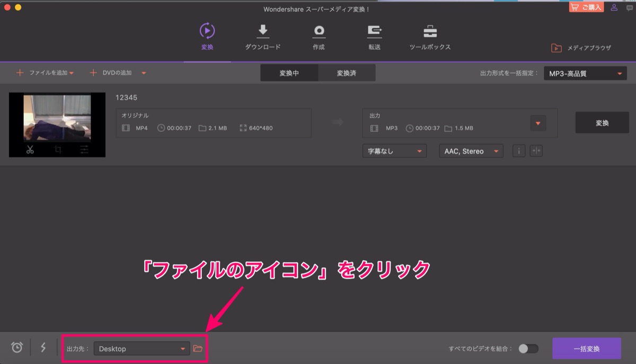Screen dimensions: 636x364
Task: Click the info icon next to AAC, Stereo
Action: pyautogui.click(x=518, y=151)
